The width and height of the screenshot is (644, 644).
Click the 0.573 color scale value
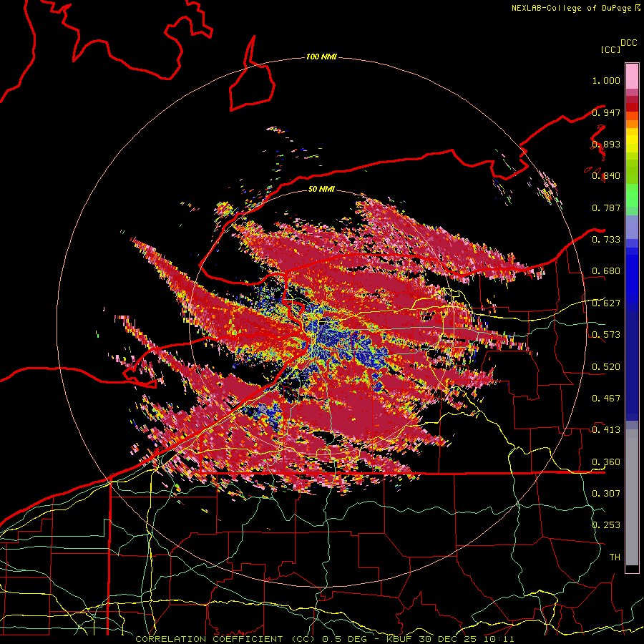point(606,335)
